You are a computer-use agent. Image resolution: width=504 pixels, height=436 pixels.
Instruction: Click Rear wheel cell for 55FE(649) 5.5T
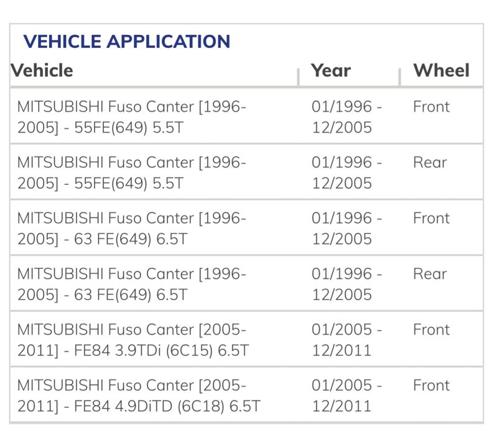click(x=429, y=163)
